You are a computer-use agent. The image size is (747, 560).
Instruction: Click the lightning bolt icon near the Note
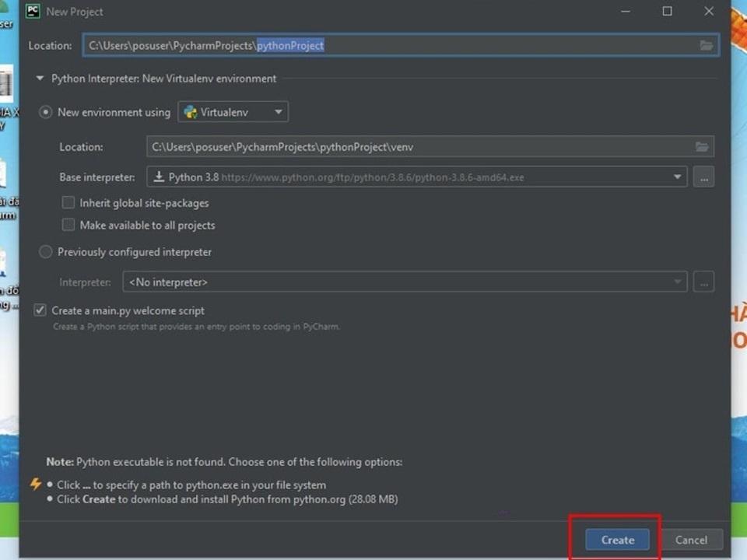point(36,484)
